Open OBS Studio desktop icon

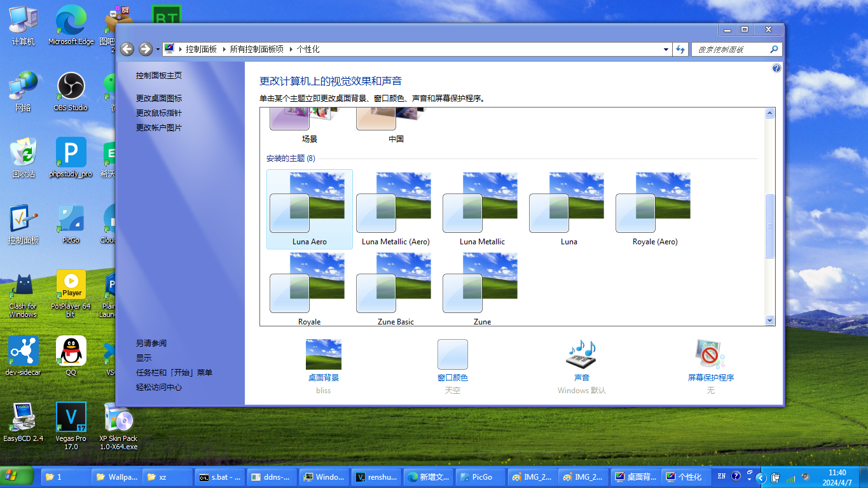[71, 92]
